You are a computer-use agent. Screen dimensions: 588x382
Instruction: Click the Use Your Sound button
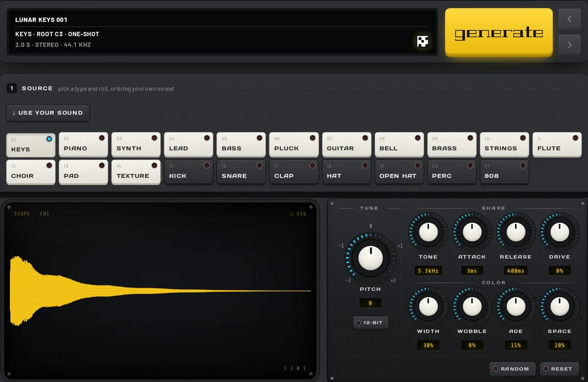pos(48,113)
